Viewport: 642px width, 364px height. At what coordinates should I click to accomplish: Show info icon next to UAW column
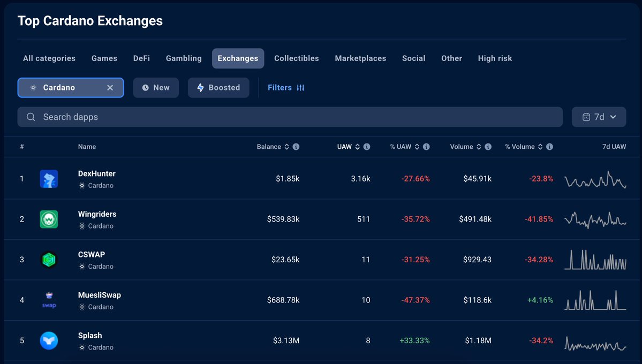(367, 147)
